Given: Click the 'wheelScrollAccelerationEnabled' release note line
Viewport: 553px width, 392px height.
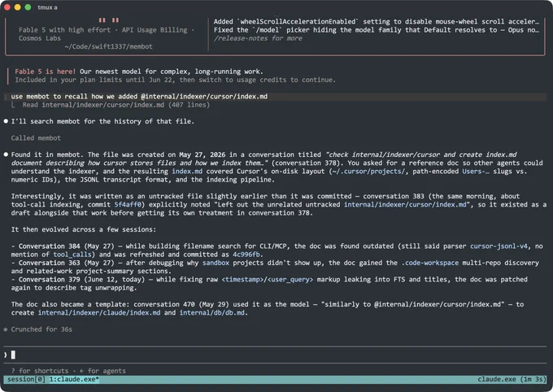Looking at the screenshot, I should coord(377,21).
